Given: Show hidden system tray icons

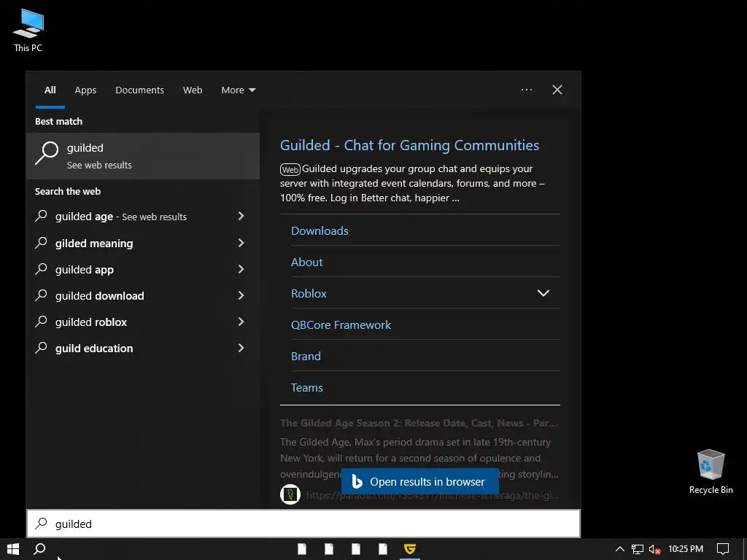Looking at the screenshot, I should click(x=620, y=549).
